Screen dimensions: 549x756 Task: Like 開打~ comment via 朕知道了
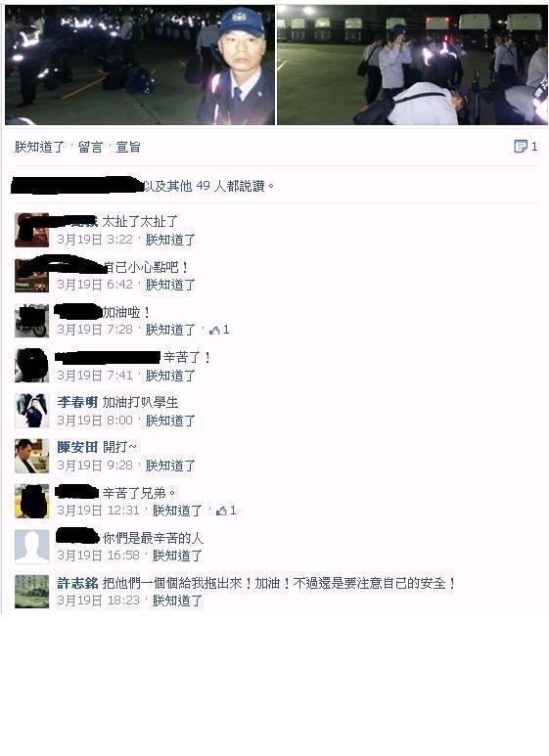(x=170, y=466)
